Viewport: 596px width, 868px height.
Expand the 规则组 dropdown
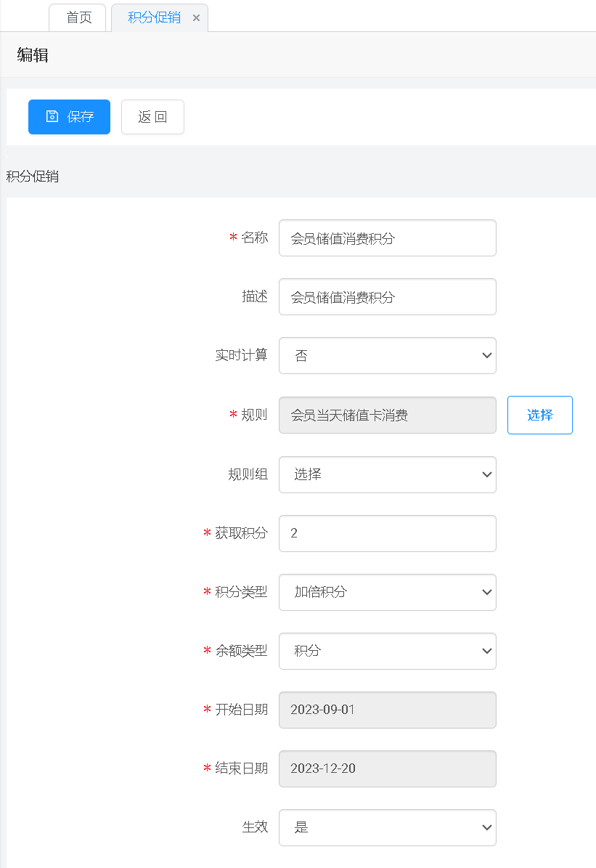pyautogui.click(x=388, y=474)
